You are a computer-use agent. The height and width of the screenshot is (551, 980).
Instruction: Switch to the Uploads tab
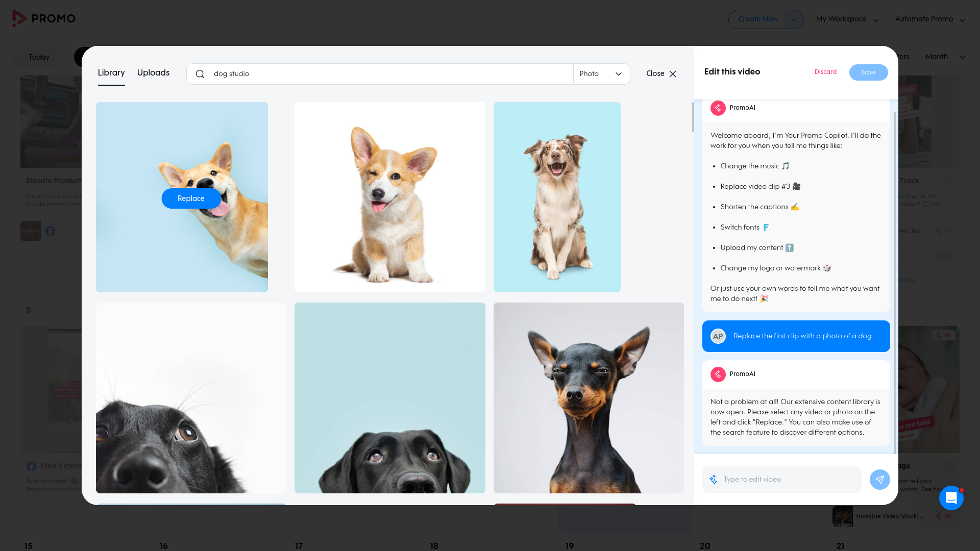click(153, 73)
